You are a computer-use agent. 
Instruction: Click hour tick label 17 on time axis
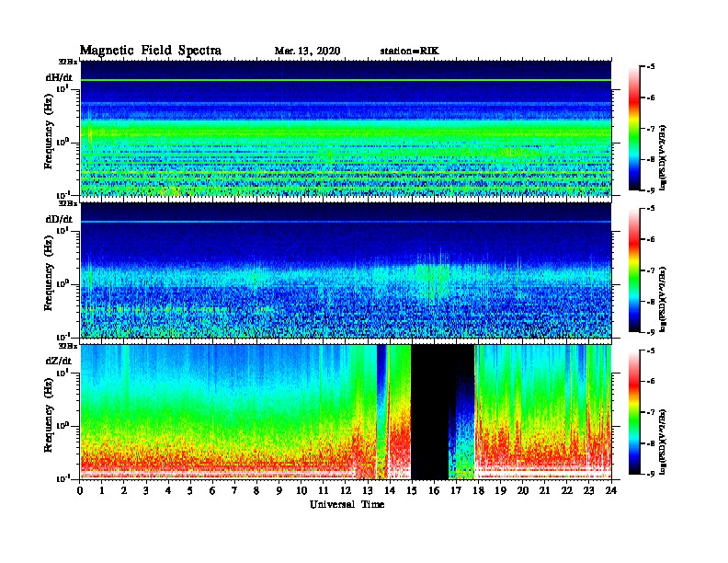pyautogui.click(x=456, y=491)
